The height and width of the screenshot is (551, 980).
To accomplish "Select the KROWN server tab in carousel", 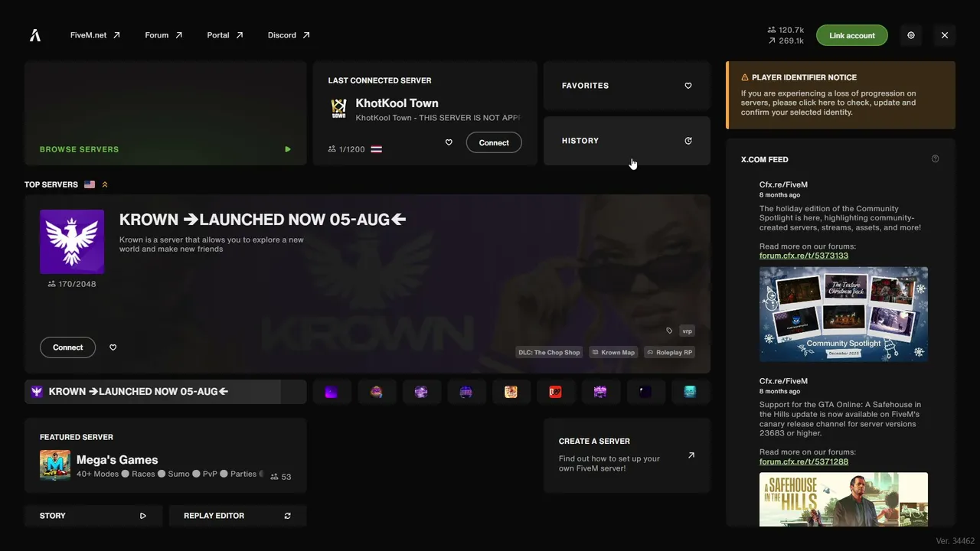I will pyautogui.click(x=165, y=392).
